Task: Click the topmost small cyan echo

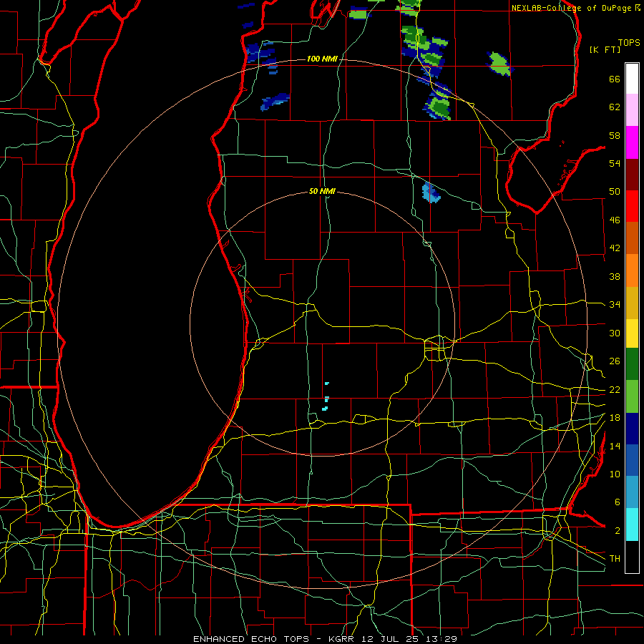Action: (327, 384)
